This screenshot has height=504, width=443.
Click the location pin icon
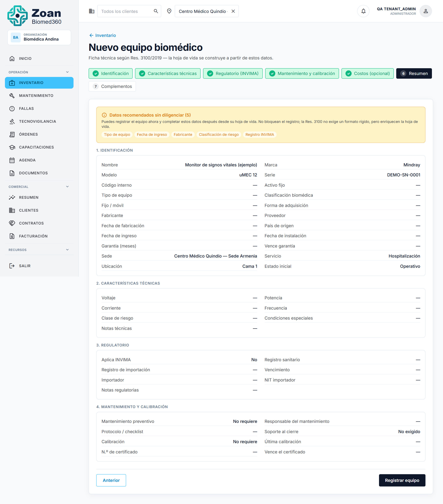(169, 11)
